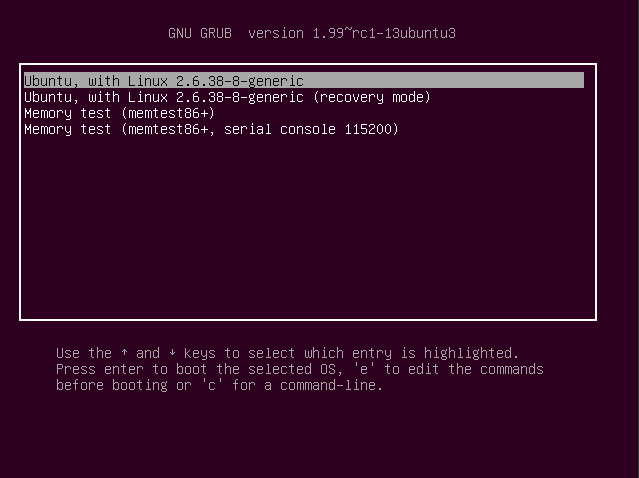
Task: Click the GNU GRUB title text
Action: click(200, 33)
